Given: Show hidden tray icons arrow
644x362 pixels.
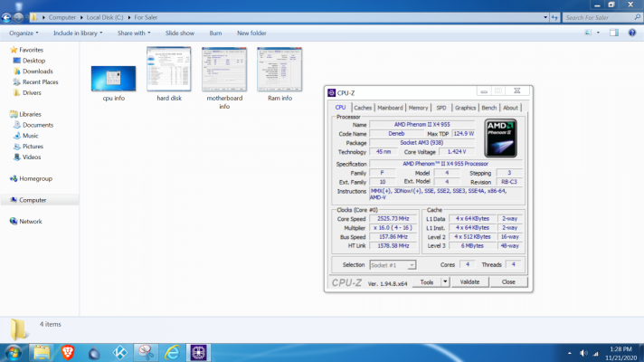Looking at the screenshot, I should pyautogui.click(x=569, y=353).
